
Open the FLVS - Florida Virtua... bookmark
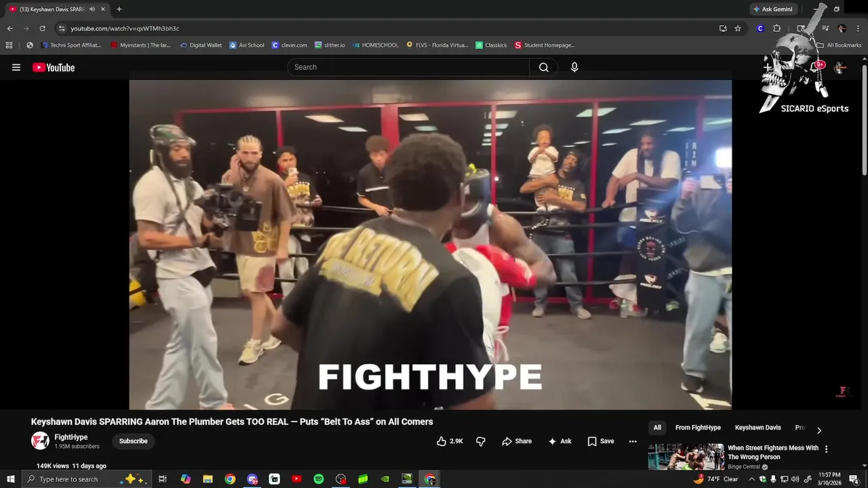pos(437,45)
